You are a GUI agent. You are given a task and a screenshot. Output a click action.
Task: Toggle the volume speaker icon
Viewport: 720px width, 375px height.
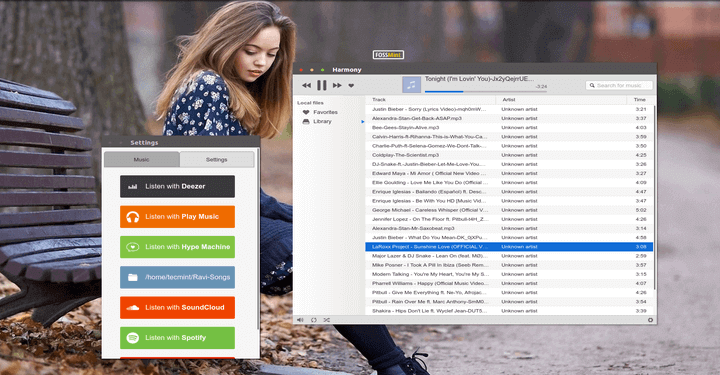[x=300, y=320]
